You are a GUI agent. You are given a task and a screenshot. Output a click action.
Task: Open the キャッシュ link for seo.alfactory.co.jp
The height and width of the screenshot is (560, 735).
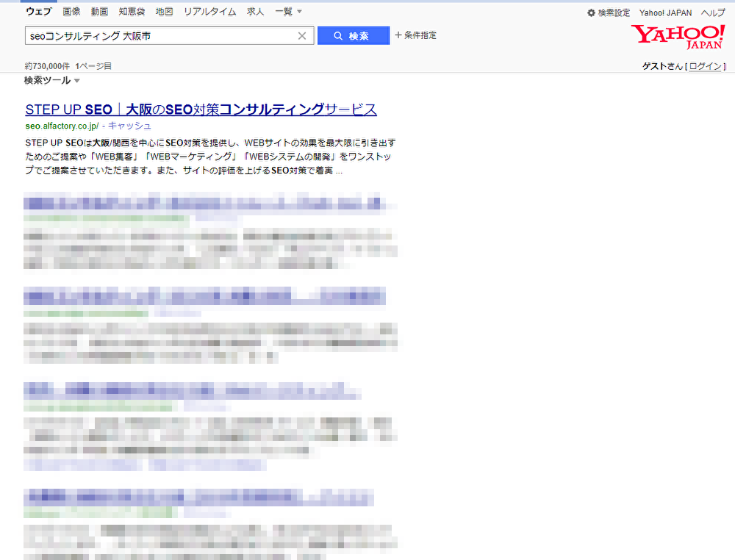(130, 126)
